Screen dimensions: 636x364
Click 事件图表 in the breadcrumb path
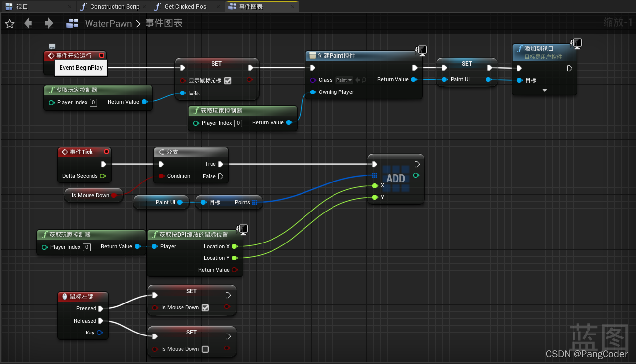(x=164, y=23)
